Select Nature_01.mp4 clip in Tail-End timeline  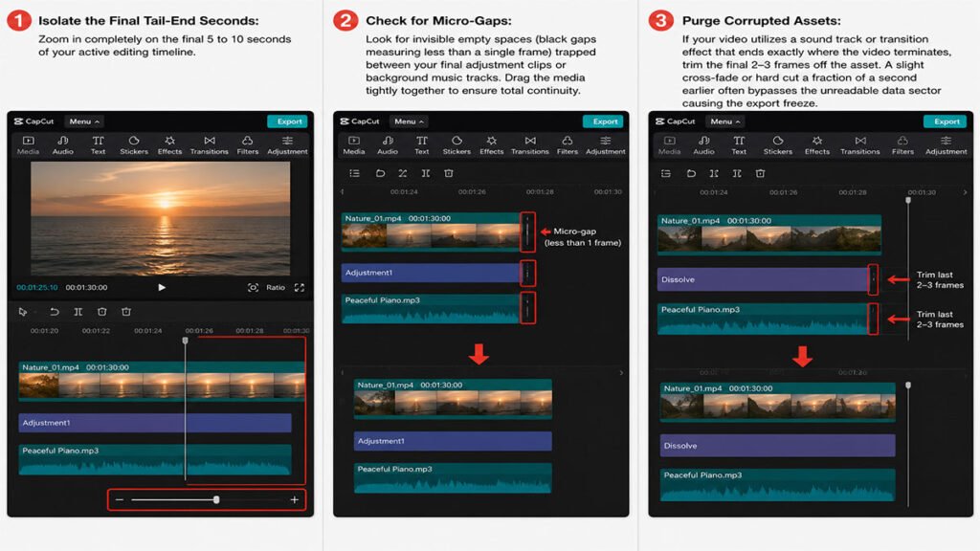[x=162, y=380]
